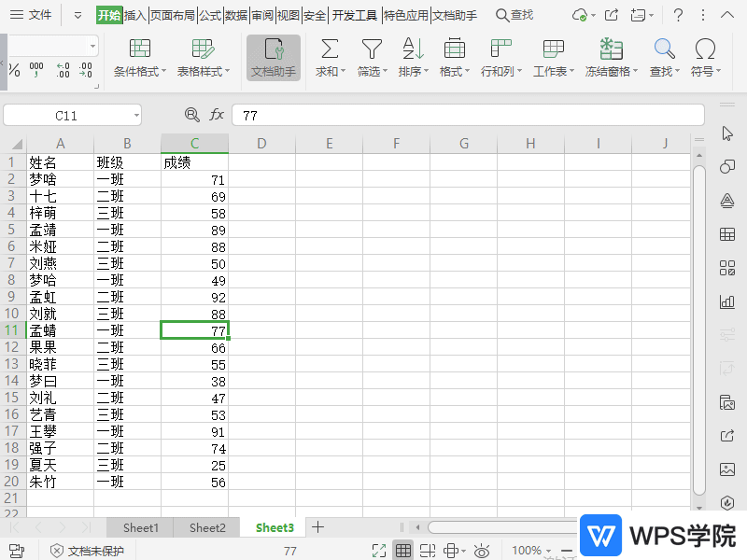Toggle eye protection mode icon
Image resolution: width=747 pixels, height=560 pixels.
pyautogui.click(x=482, y=551)
